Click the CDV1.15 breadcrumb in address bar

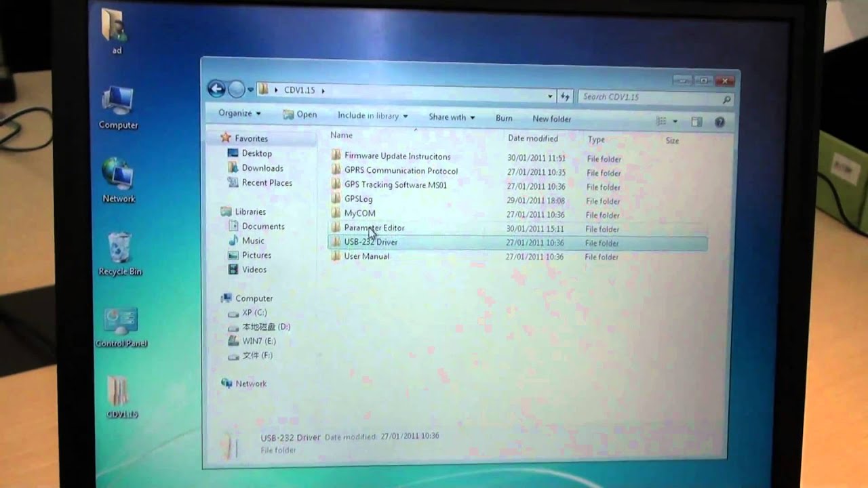(x=300, y=90)
